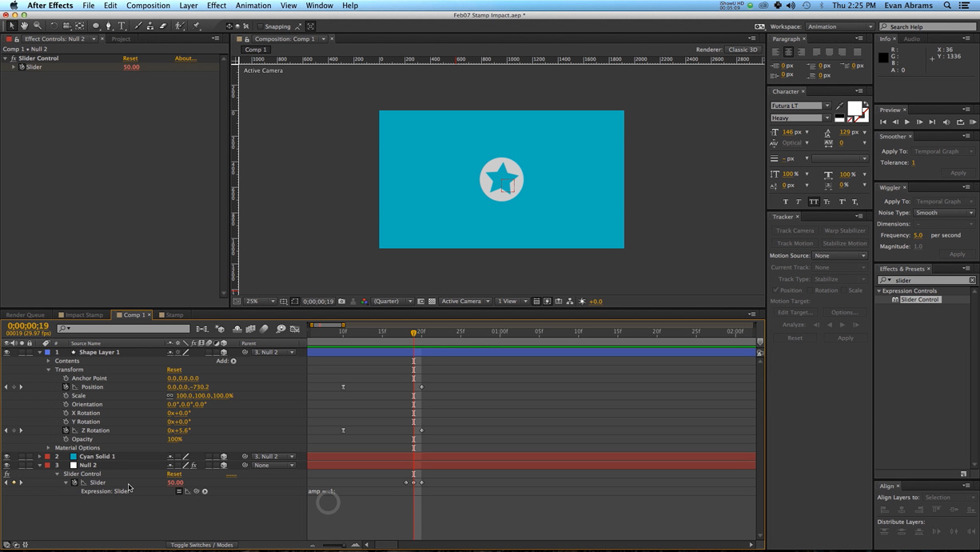
Task: Collapse the Transform group of Shape Layer 1
Action: (49, 369)
